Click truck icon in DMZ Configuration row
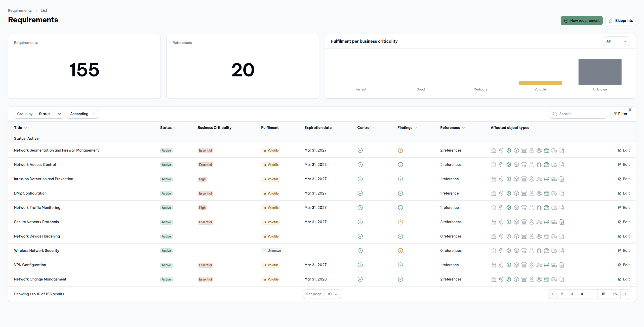Viewport: 644px width, 327px height. coord(554,193)
